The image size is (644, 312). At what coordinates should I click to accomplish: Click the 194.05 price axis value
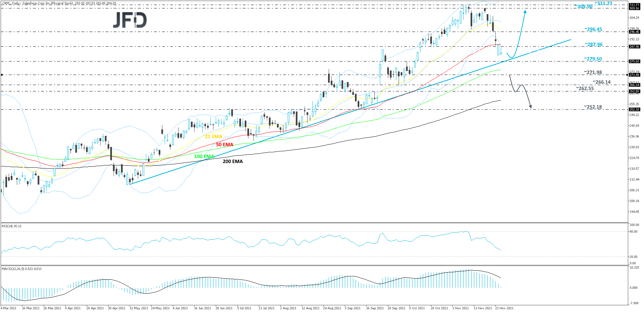coord(634,212)
